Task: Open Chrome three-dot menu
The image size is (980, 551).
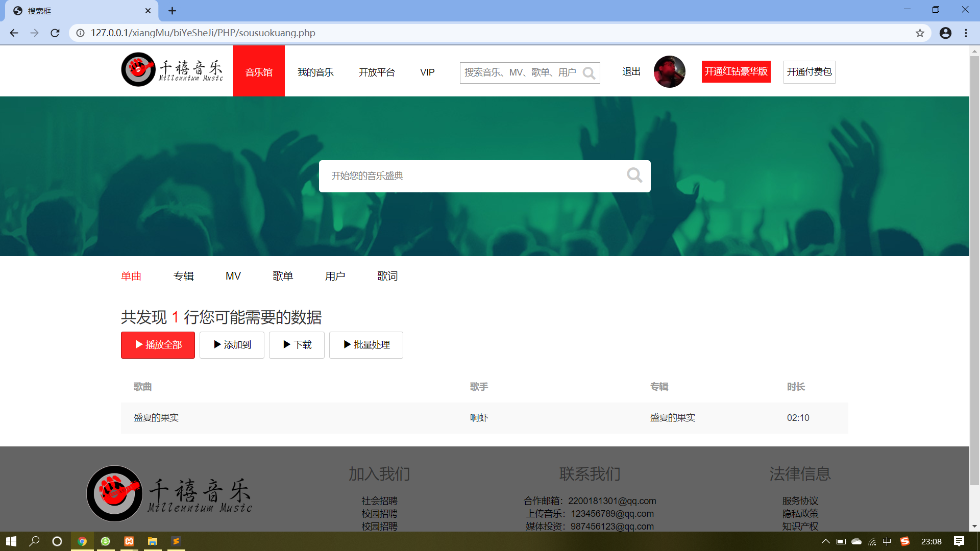Action: pyautogui.click(x=966, y=33)
